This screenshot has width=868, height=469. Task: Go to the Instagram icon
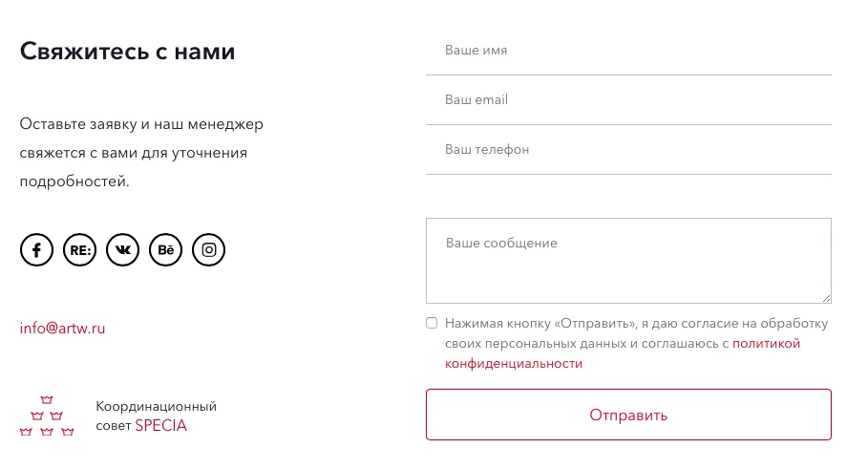209,249
